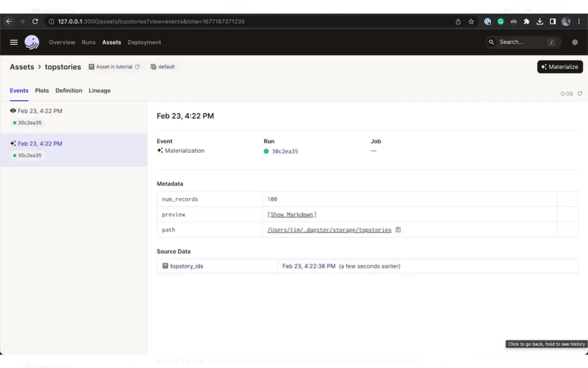Screen dimensions: 588x368
Task: Open the browser extensions puzzle icon
Action: click(x=527, y=21)
